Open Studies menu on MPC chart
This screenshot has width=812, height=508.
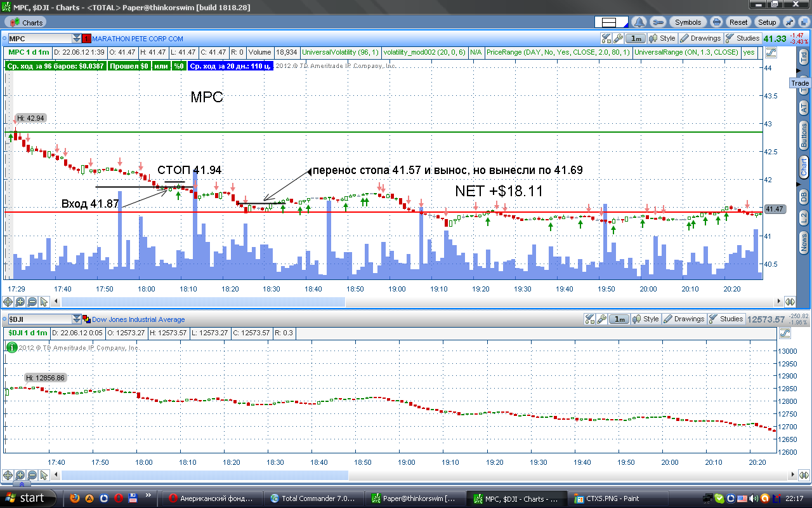click(x=742, y=38)
